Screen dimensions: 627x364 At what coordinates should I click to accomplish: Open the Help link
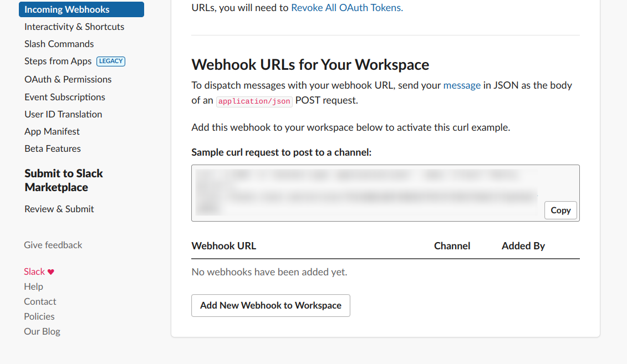coord(33,286)
